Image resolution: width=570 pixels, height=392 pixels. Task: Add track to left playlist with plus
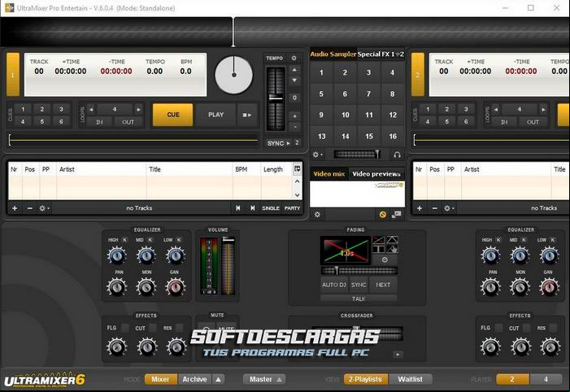coord(15,208)
